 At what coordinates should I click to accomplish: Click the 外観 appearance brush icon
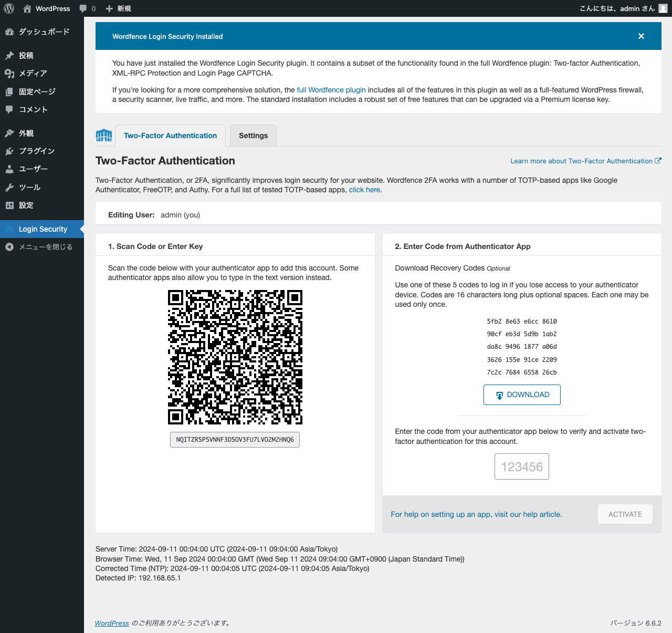pyautogui.click(x=9, y=133)
